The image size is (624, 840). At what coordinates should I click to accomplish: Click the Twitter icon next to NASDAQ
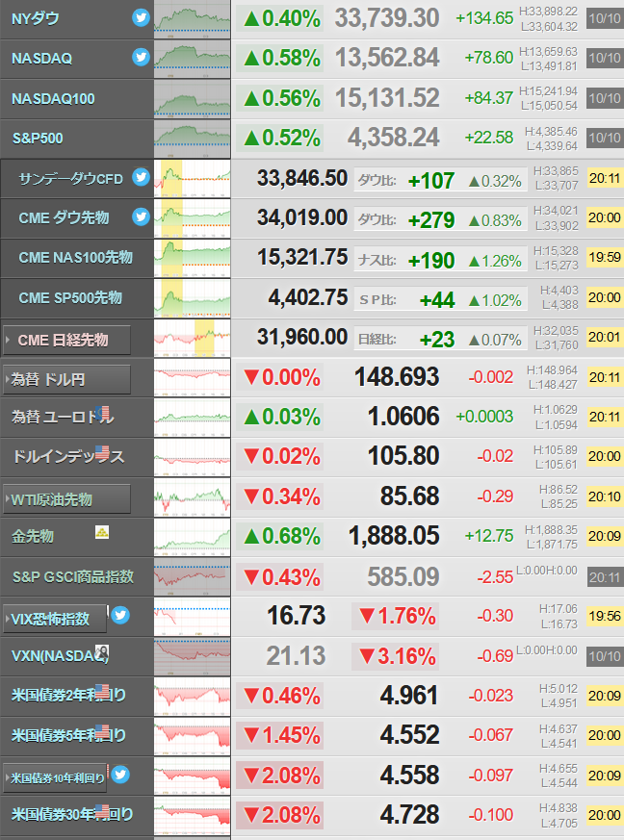(x=141, y=57)
